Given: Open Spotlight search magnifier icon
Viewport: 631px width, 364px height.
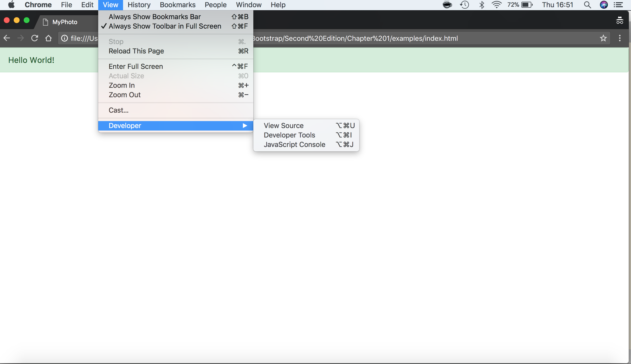Looking at the screenshot, I should 587,5.
